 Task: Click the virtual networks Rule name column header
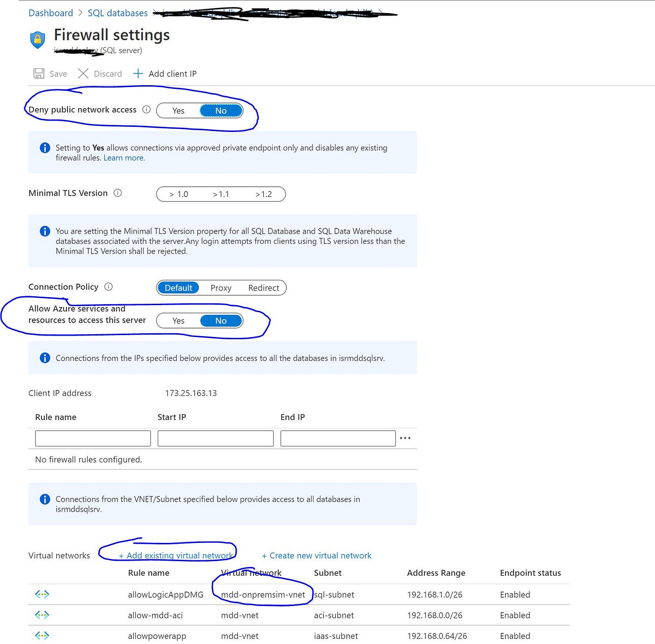149,572
